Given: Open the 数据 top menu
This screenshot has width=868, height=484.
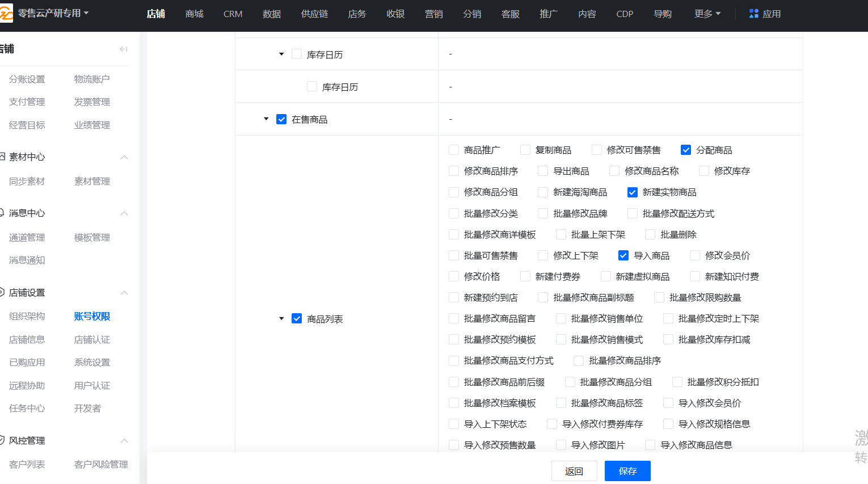Looking at the screenshot, I should (272, 14).
